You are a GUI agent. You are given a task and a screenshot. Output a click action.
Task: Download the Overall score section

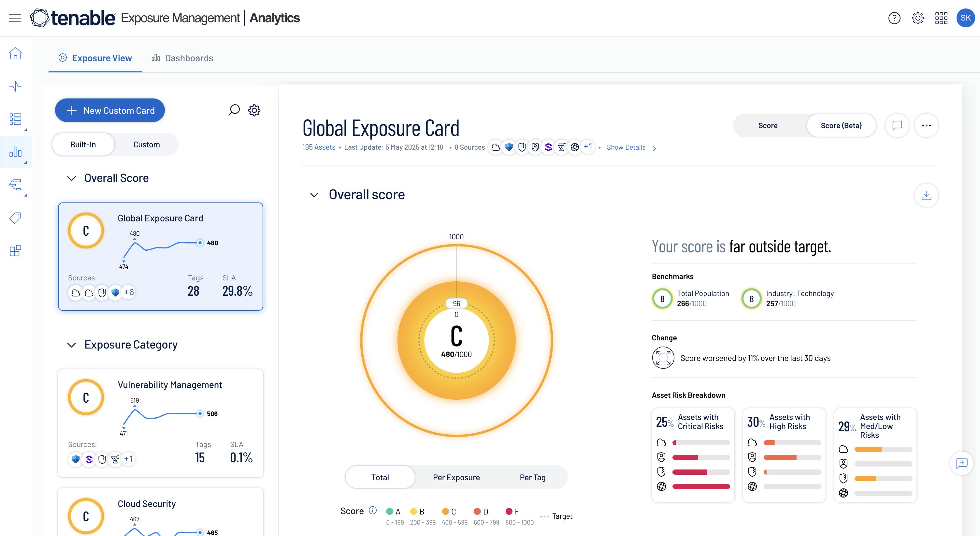point(926,195)
